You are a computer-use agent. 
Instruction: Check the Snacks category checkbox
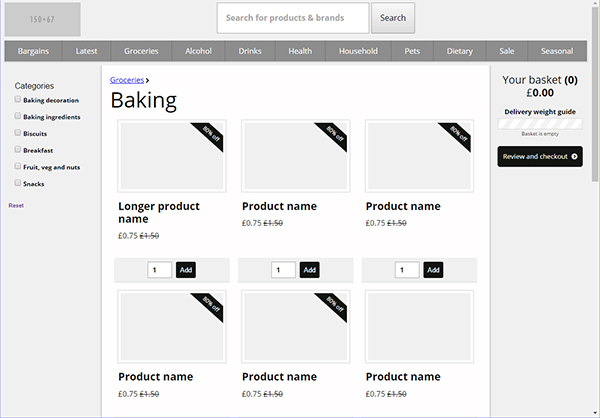[x=18, y=183]
